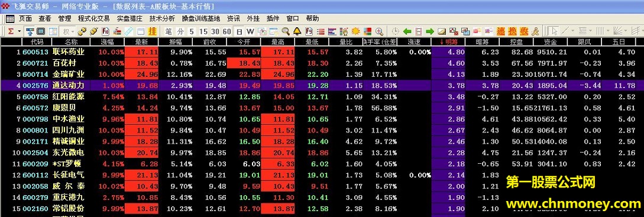Viewport: 644px width, 217px height.
Task: Click the yellow bell alert icon
Action: coord(297,31)
